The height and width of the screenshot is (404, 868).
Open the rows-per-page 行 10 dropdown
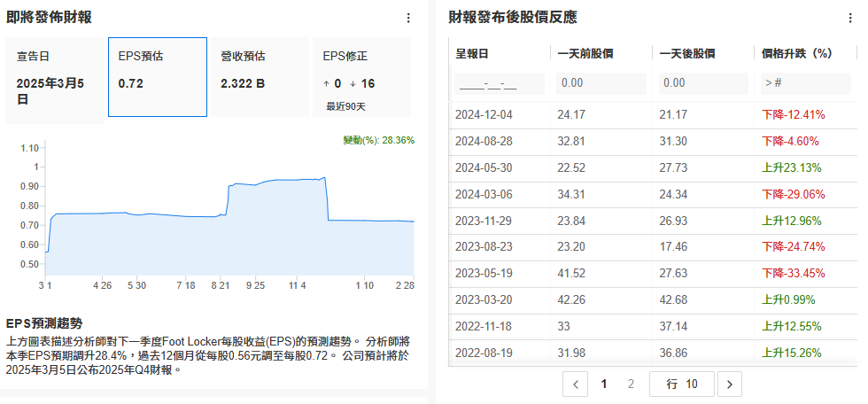point(681,385)
